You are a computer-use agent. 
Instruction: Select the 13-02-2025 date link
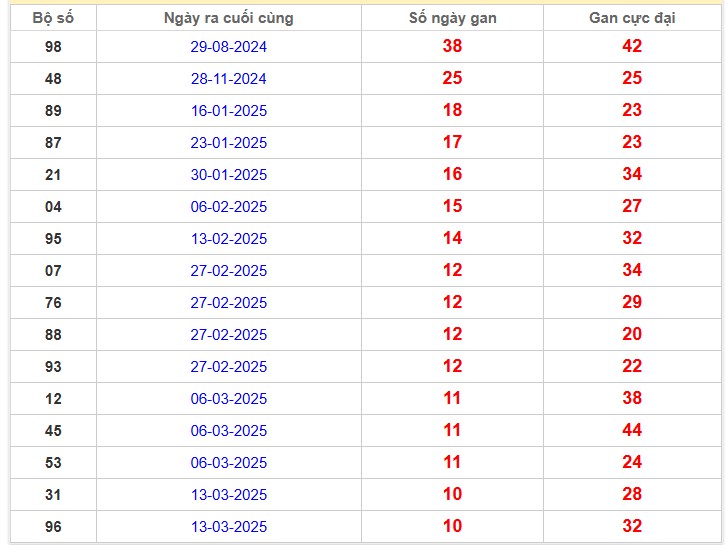coord(229,238)
